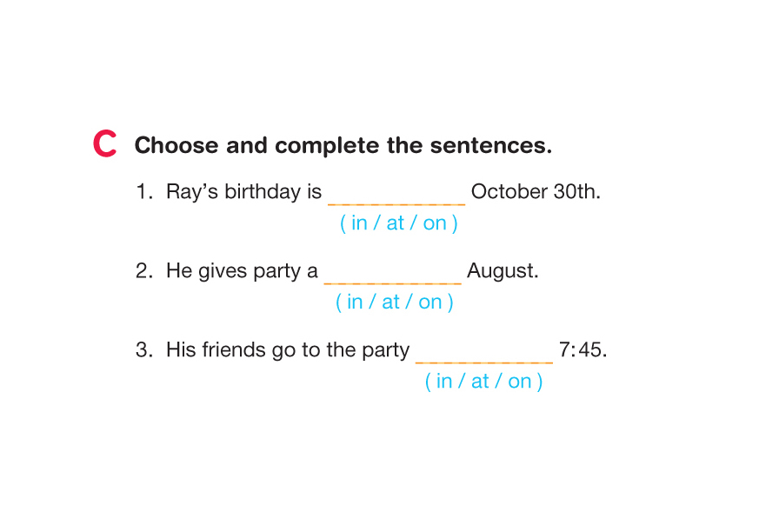Pick "in" under the 7:45 sentence

[x=444, y=382]
